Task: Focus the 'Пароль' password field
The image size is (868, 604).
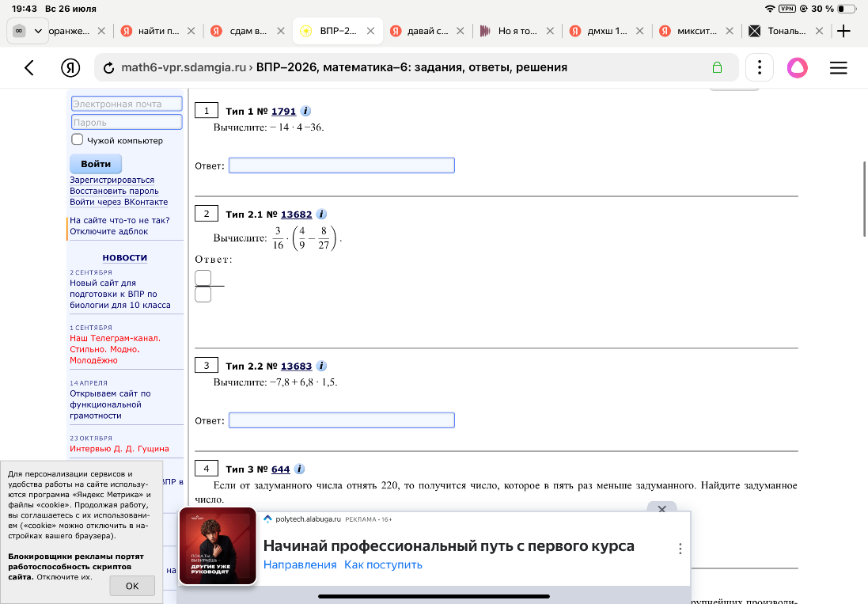Action: click(127, 122)
